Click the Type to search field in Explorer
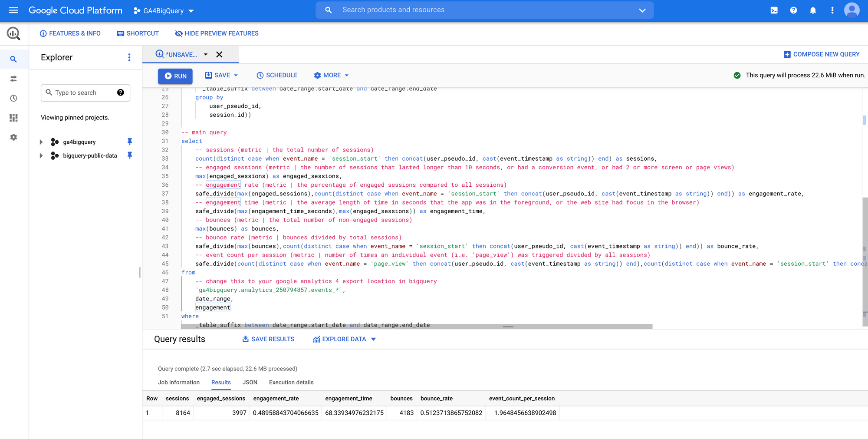Screen dimensions: 868x439 (x=85, y=92)
